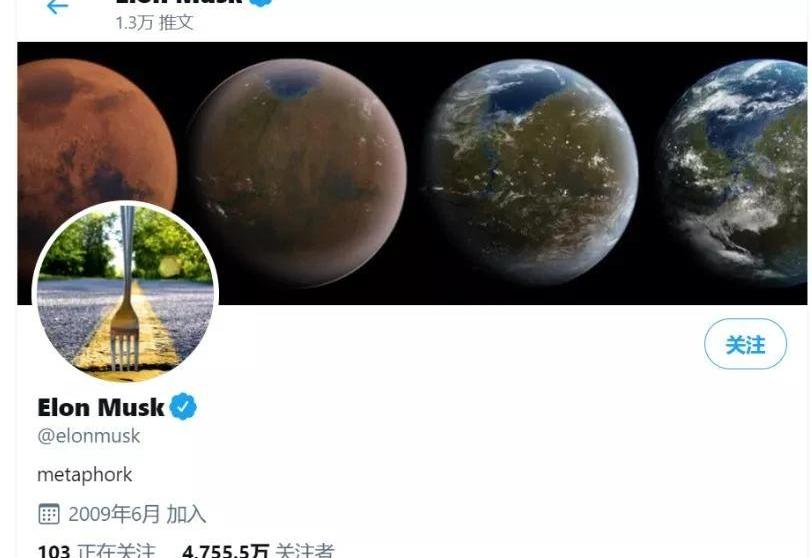
Task: Open the fork profile picture
Action: 125,293
